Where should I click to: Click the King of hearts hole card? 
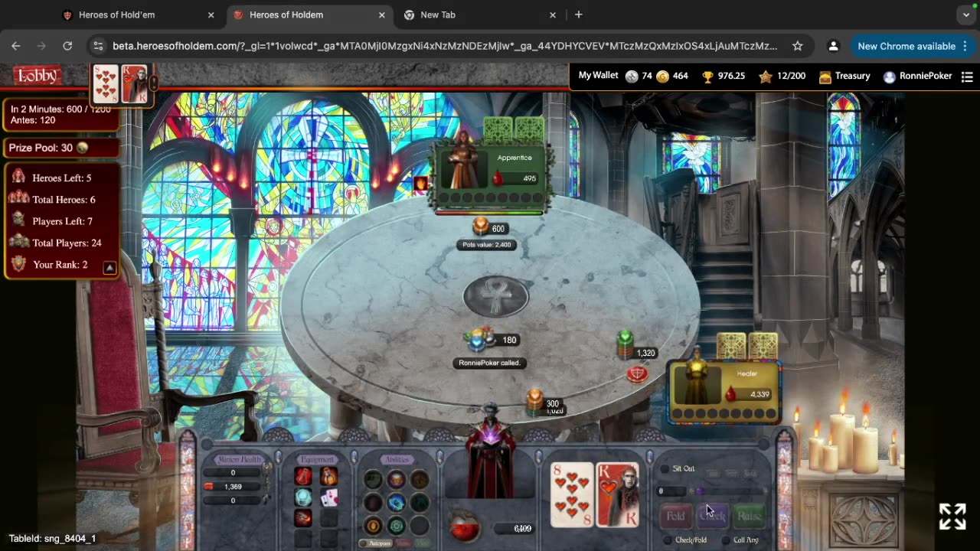tap(617, 494)
